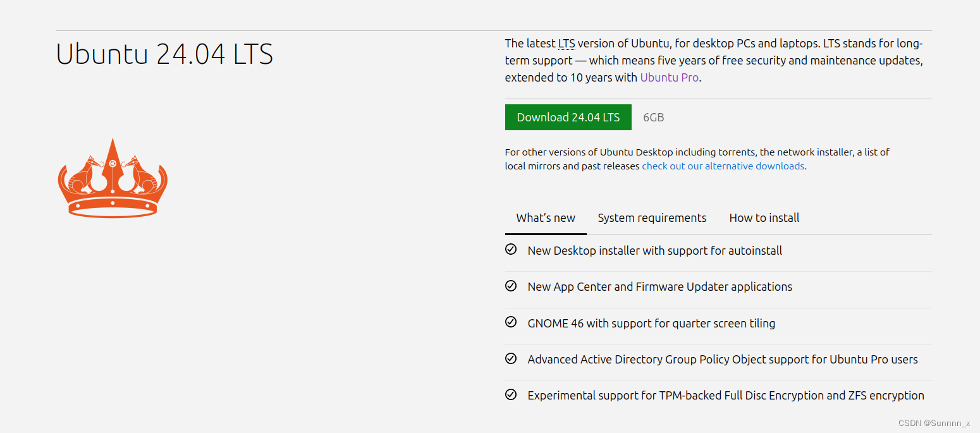Click checkmark icon beside Experimental TPM support

point(511,395)
